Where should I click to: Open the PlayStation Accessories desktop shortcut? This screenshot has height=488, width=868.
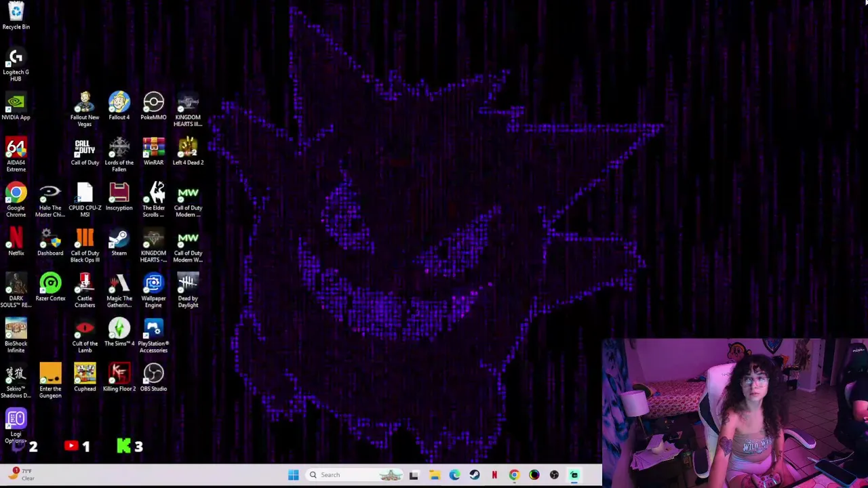point(153,336)
